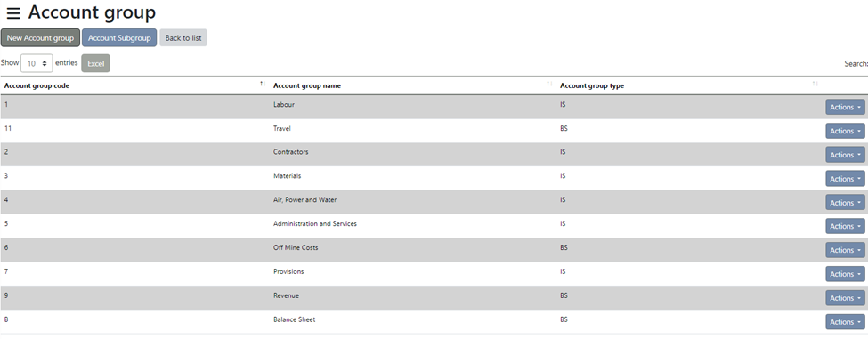
Task: Open Actions menu for Contractors
Action: [x=845, y=155]
